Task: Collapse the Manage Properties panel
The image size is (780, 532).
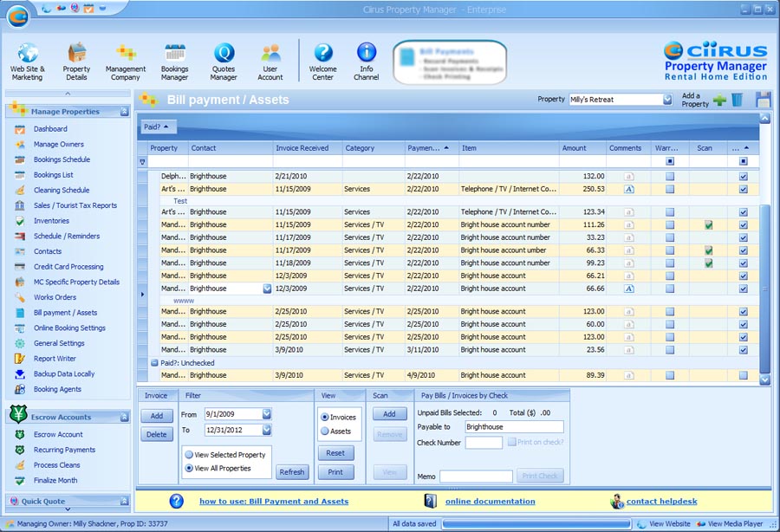Action: tap(124, 112)
